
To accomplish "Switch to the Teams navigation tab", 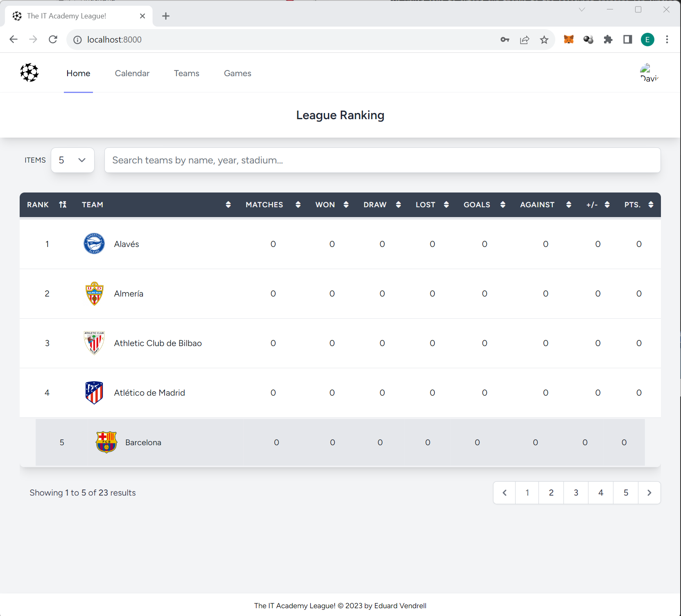I will coord(186,73).
